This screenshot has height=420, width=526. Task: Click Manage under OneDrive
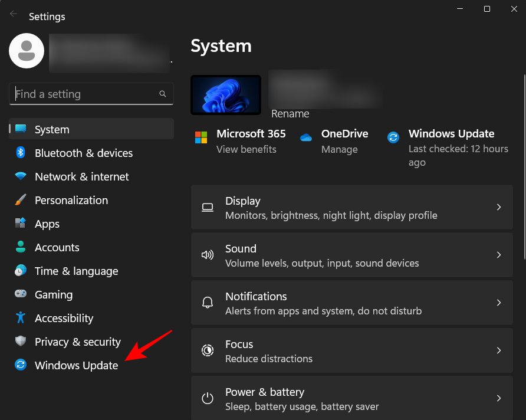click(x=340, y=149)
